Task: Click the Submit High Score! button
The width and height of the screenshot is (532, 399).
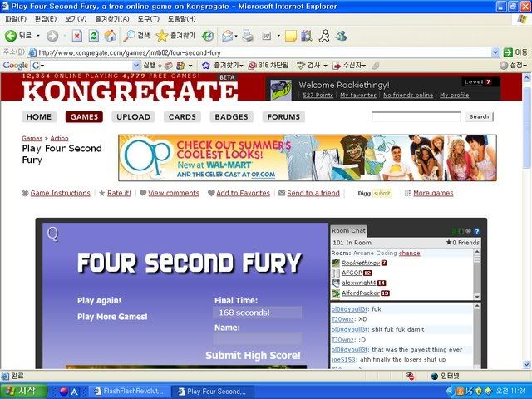Action: 253,356
